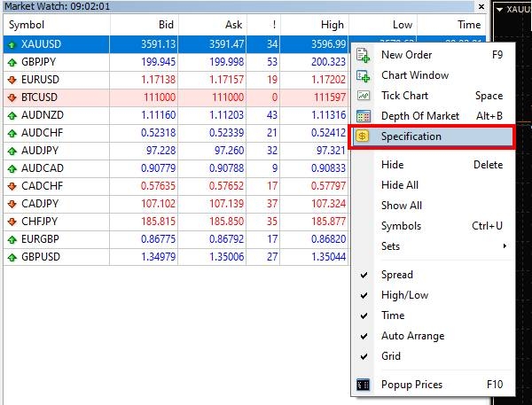Open the chart symbol dropdown arrow at top right
Viewport: 532px width, 405px height.
pyautogui.click(x=500, y=9)
